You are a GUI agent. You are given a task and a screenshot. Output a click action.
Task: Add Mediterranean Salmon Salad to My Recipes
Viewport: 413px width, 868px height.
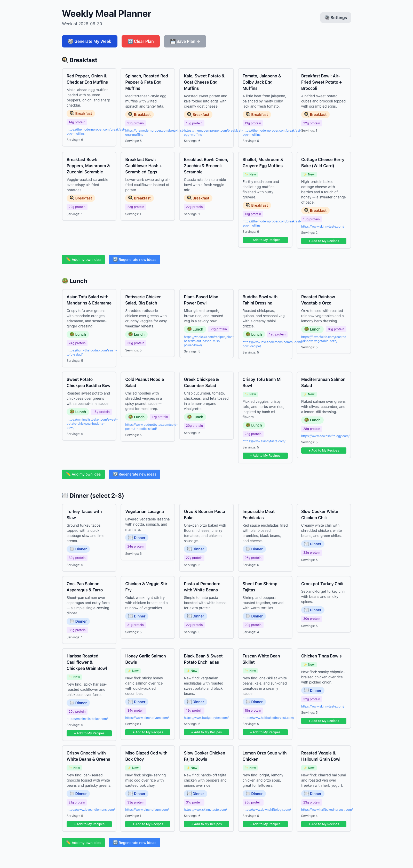click(x=324, y=451)
